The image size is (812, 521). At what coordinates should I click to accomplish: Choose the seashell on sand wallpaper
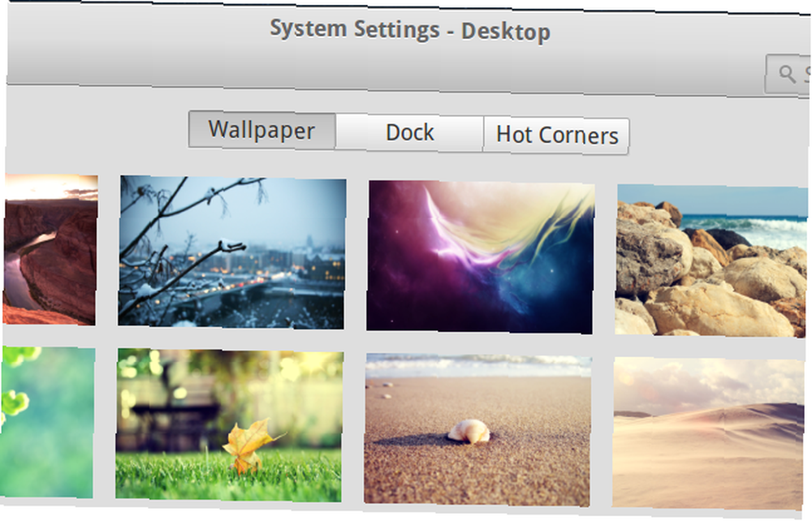pos(477,430)
